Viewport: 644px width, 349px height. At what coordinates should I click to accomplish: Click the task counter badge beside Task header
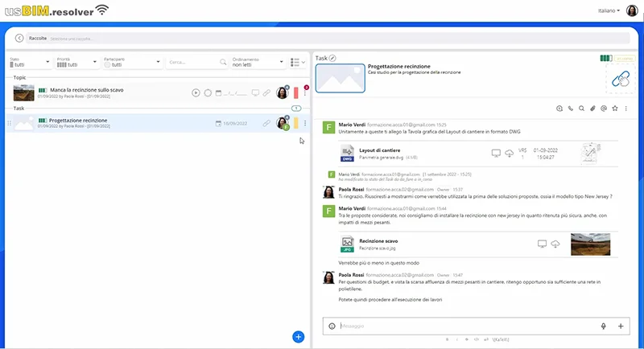(296, 109)
